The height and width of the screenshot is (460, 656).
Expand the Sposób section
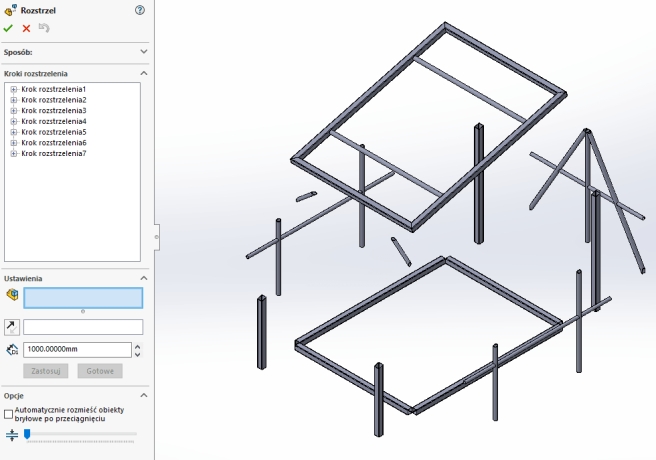click(x=144, y=52)
